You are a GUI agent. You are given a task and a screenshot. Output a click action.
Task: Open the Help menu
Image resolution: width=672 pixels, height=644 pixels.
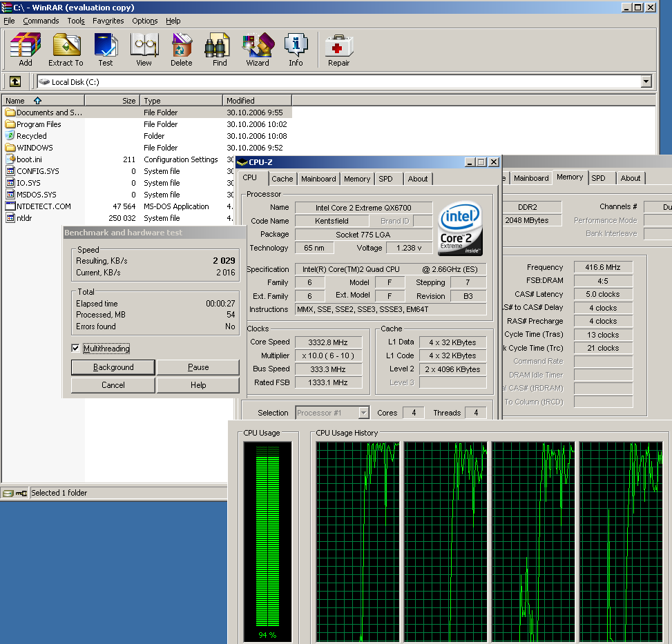[173, 21]
